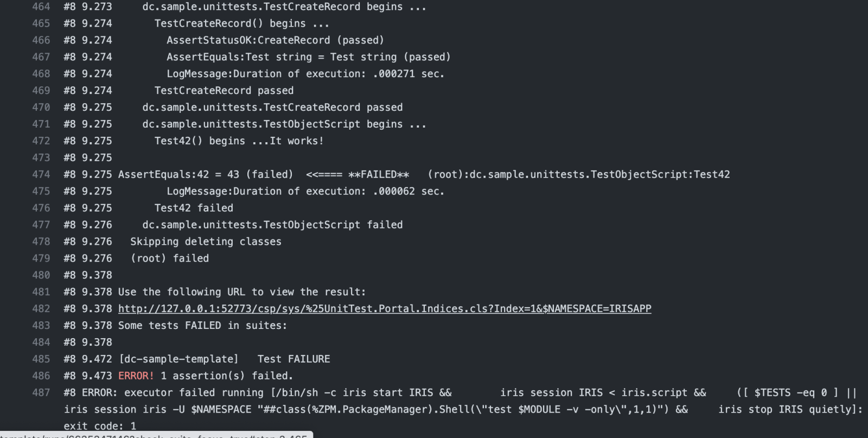Screen dimensions: 868x438
Task: Select line number 474 with the failed assertion
Action: pyautogui.click(x=41, y=175)
